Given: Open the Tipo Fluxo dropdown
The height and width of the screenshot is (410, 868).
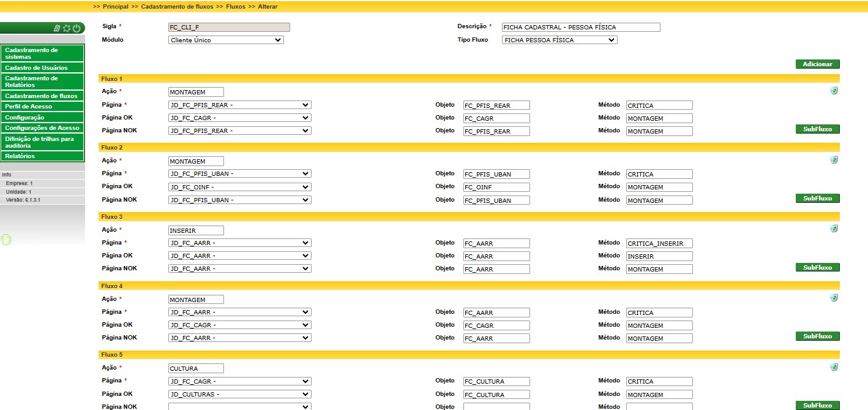Looking at the screenshot, I should [559, 40].
